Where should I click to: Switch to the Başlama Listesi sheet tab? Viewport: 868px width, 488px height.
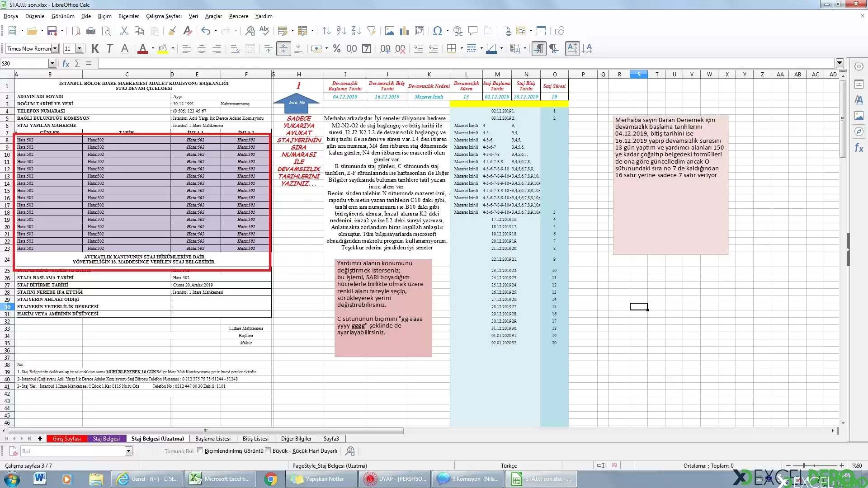click(213, 438)
